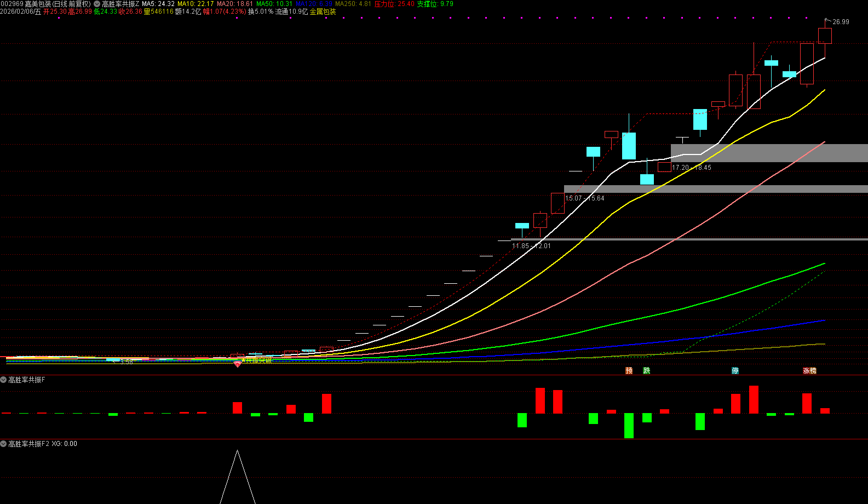Screen dimensions: 868x504
Task: Click the 共振突破 signal label
Action: (x=258, y=360)
